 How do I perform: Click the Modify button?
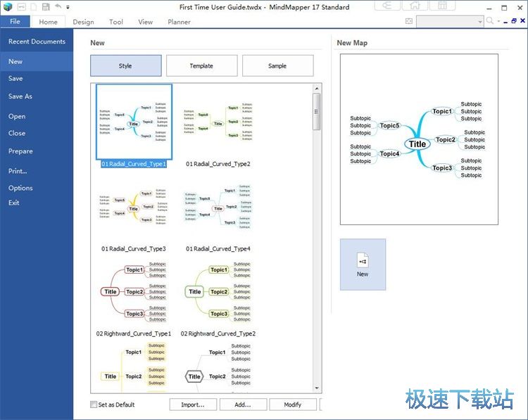293,405
